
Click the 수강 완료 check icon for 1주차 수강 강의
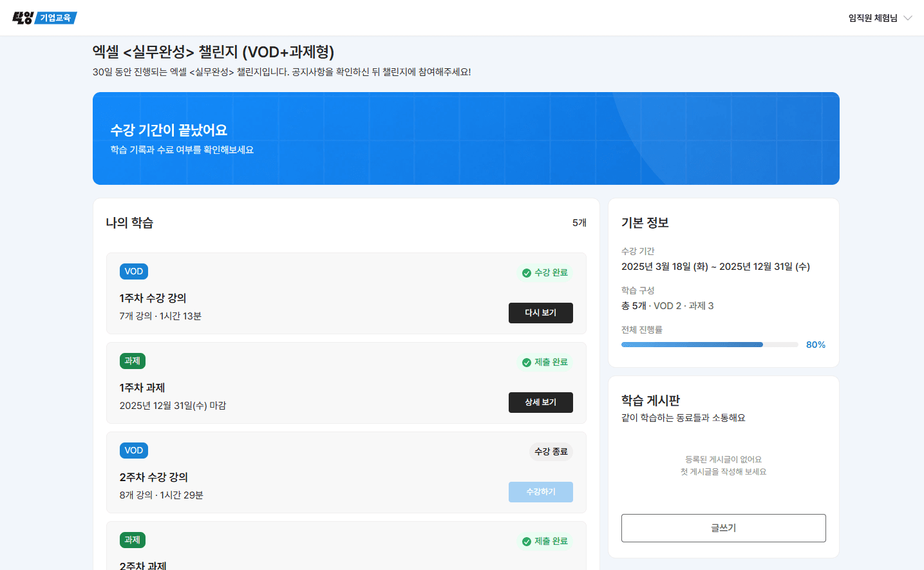527,273
